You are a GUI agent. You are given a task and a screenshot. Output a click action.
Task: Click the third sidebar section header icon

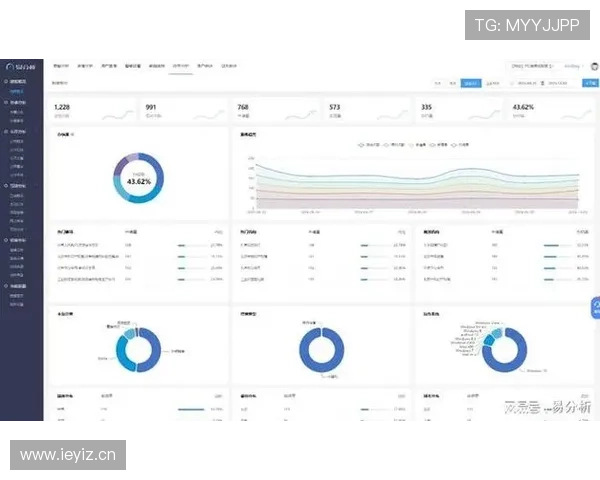tap(5, 131)
